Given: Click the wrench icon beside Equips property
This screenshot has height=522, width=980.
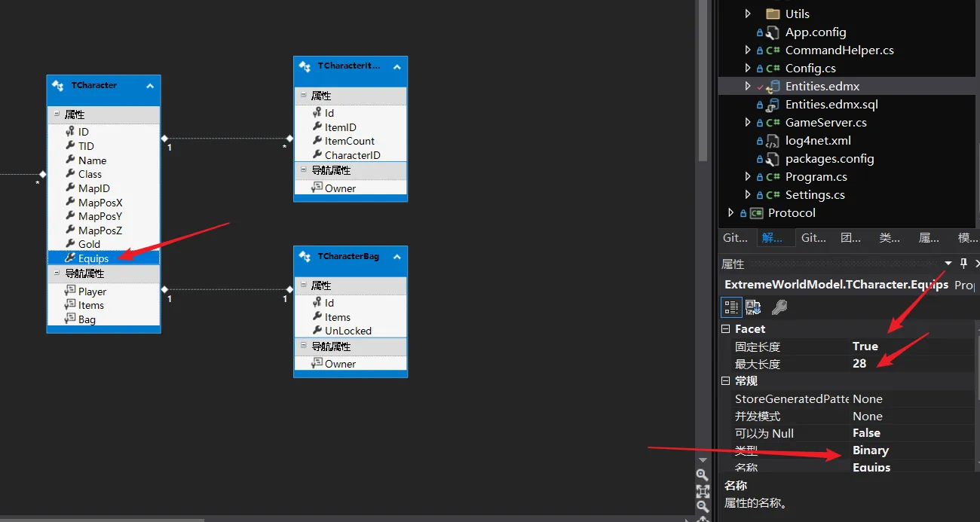Looking at the screenshot, I should click(x=70, y=258).
